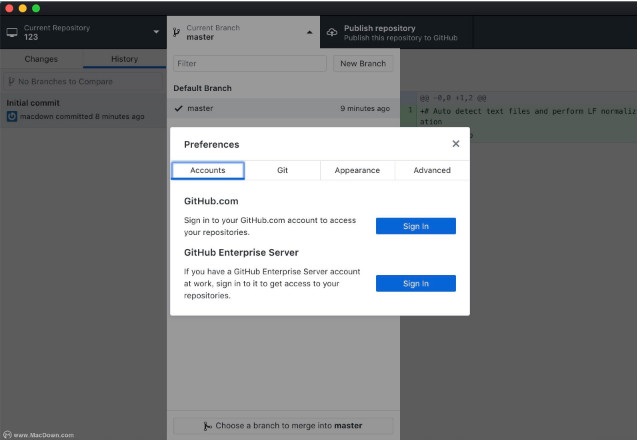This screenshot has height=441, width=642.
Task: Sign in to GitHub Enterprise Server
Action: pyautogui.click(x=416, y=283)
